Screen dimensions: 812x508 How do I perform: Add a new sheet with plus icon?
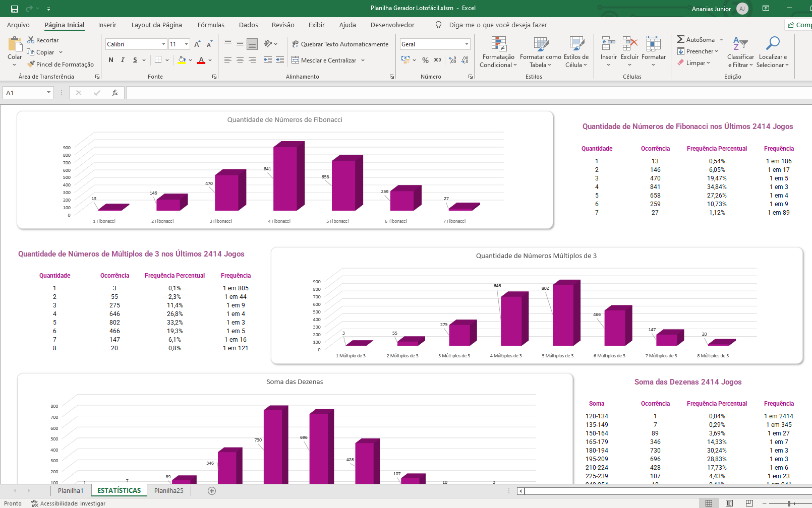(212, 491)
